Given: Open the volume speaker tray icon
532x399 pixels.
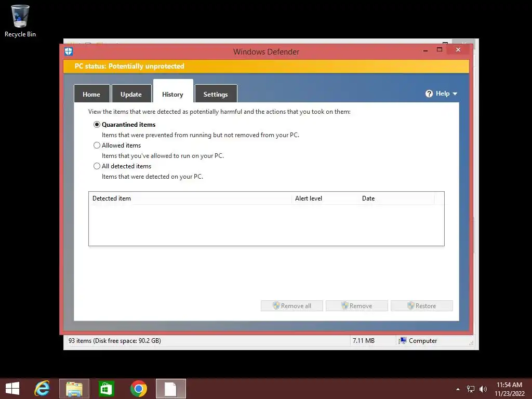Looking at the screenshot, I should click(x=483, y=389).
